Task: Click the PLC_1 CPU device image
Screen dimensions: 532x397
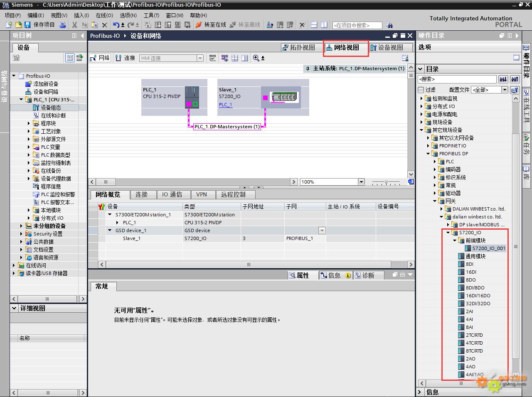Action: (192, 97)
